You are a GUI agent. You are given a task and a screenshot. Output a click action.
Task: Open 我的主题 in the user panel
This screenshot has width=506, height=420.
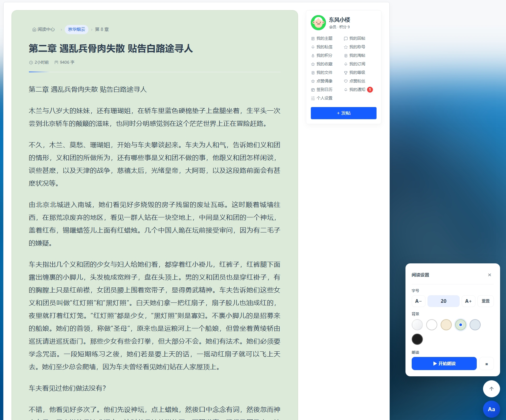pyautogui.click(x=322, y=38)
